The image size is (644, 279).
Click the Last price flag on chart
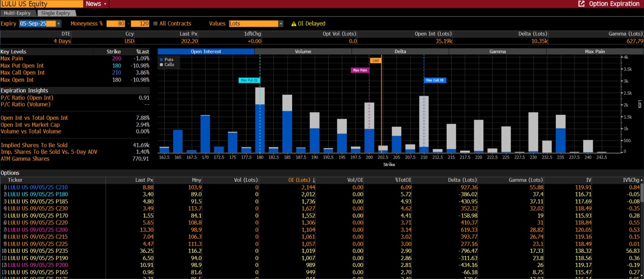[x=375, y=60]
